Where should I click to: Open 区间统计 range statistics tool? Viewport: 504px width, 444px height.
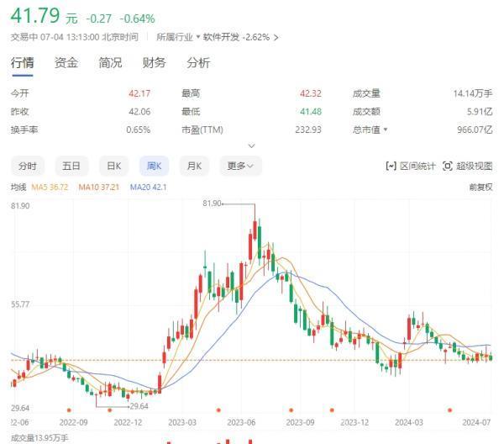(411, 166)
